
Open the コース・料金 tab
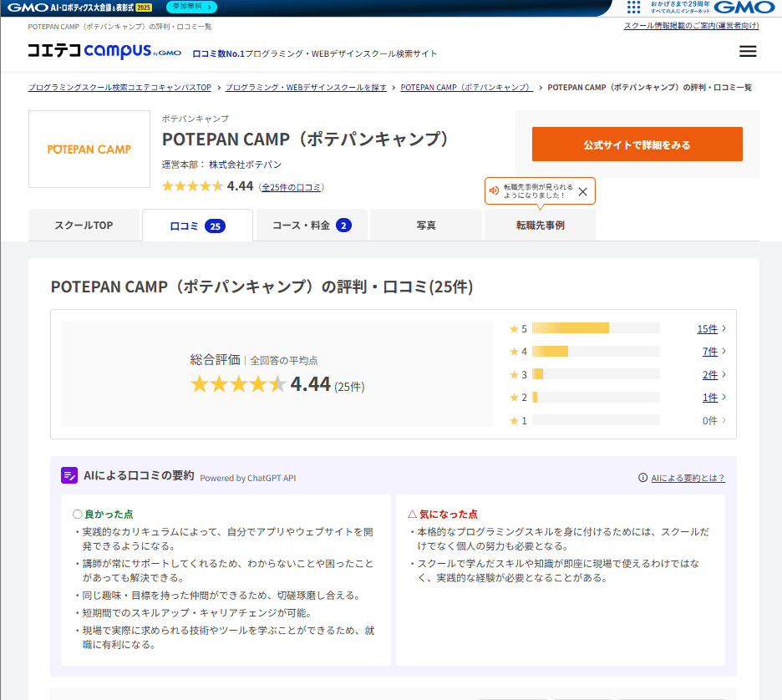(x=311, y=225)
